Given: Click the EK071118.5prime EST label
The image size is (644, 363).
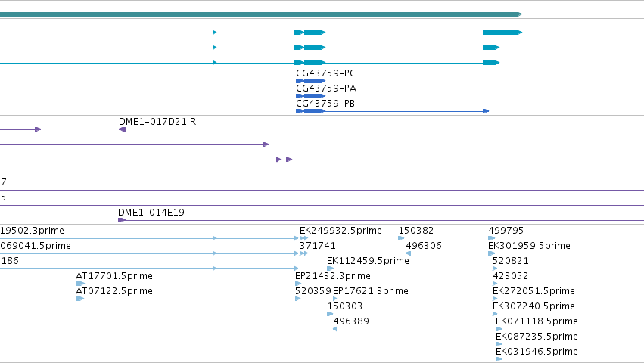Looking at the screenshot, I should pos(537,321).
